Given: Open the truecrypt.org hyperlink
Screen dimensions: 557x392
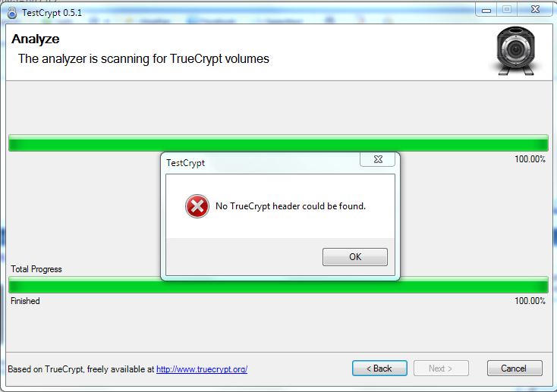Looking at the screenshot, I should (x=202, y=369).
